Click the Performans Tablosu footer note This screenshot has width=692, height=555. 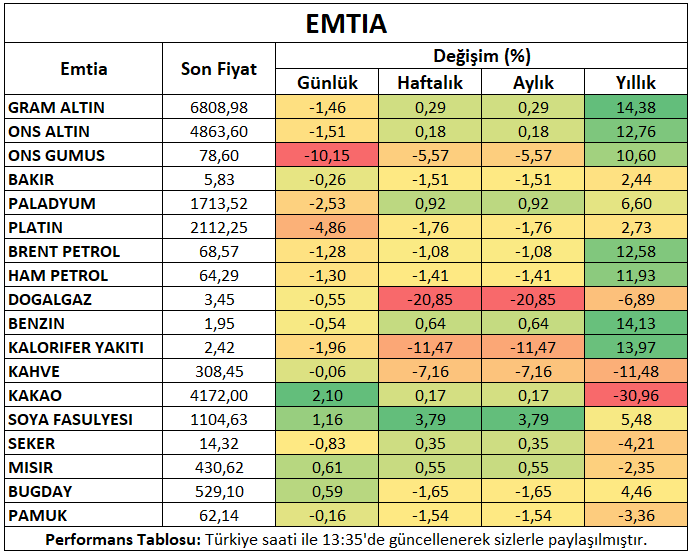[346, 540]
